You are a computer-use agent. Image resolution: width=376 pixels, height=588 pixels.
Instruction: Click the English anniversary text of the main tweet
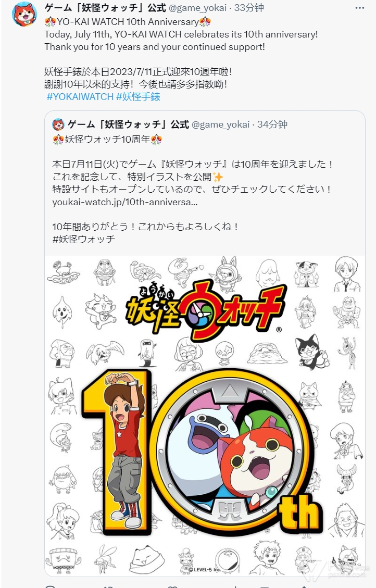pyautogui.click(x=181, y=41)
